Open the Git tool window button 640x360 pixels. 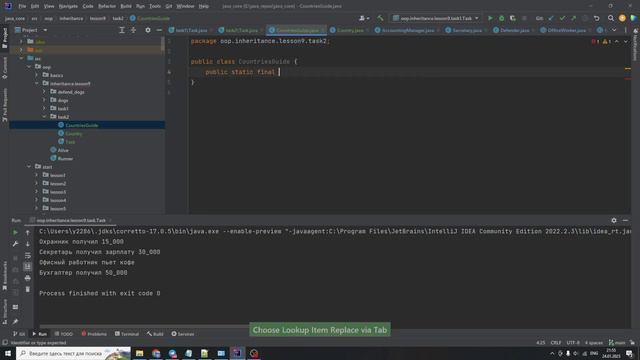(x=19, y=334)
